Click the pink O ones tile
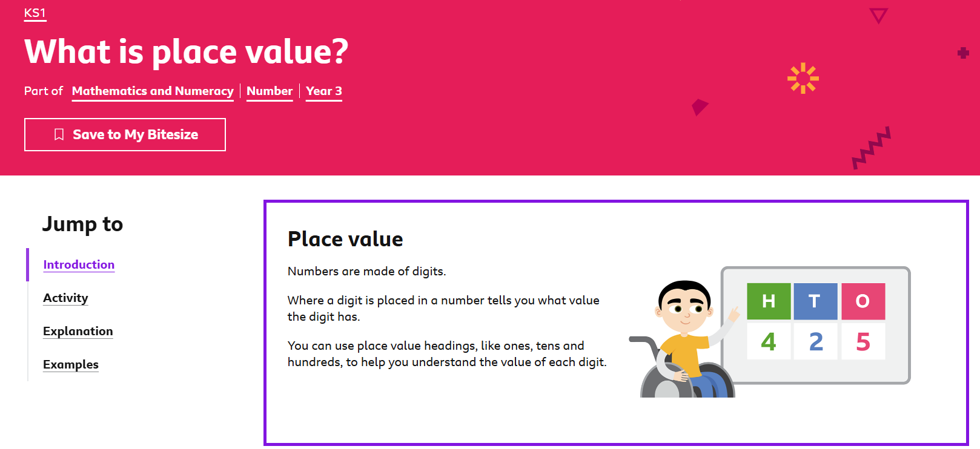The width and height of the screenshot is (980, 449). 863,301
